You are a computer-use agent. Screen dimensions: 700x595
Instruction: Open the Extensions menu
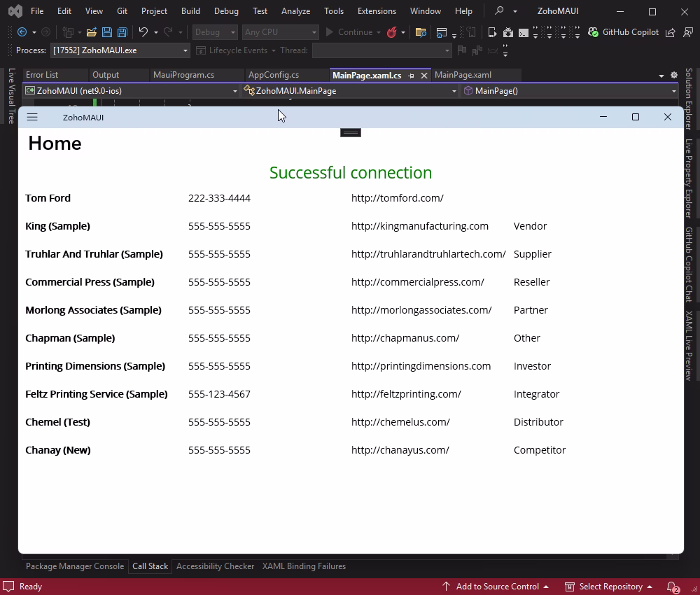point(377,10)
